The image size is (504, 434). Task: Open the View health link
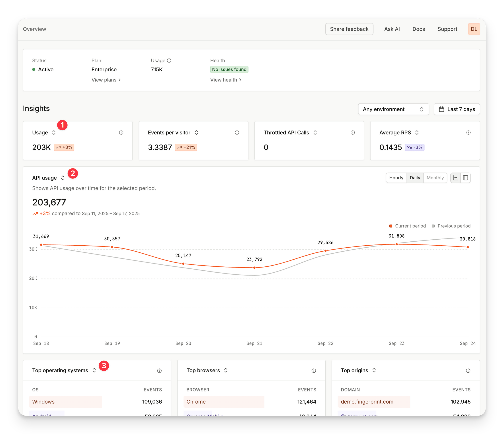(x=226, y=80)
